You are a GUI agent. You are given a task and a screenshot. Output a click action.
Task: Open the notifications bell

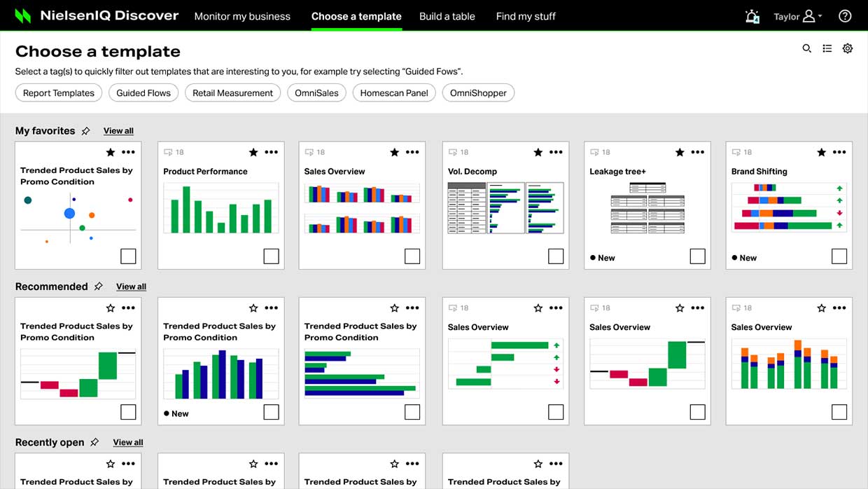point(752,16)
